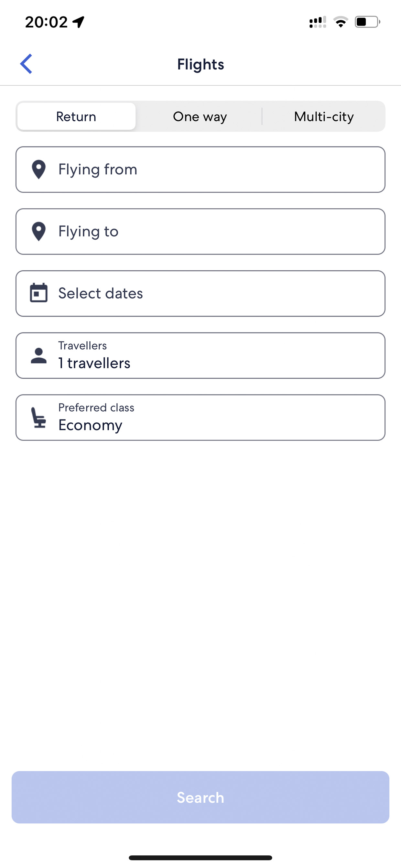
Task: Select the Return trip option
Action: click(77, 116)
